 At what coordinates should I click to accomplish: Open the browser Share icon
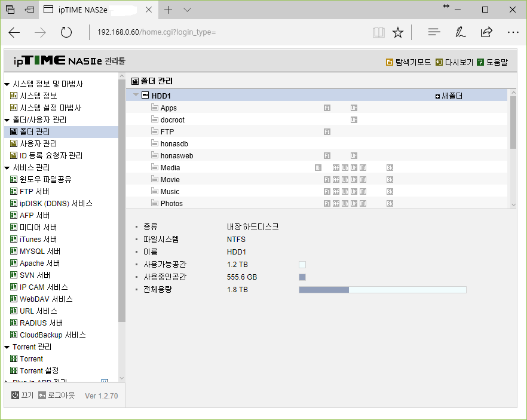click(x=486, y=32)
